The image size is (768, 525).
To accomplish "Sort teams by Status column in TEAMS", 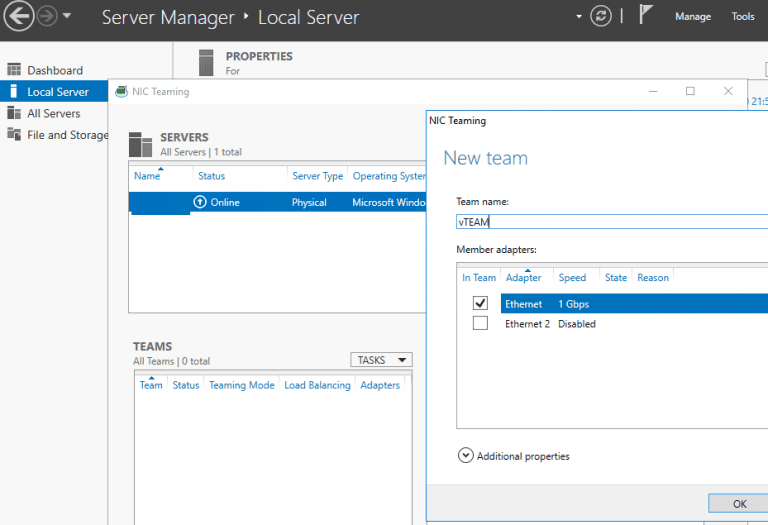I will tap(186, 385).
